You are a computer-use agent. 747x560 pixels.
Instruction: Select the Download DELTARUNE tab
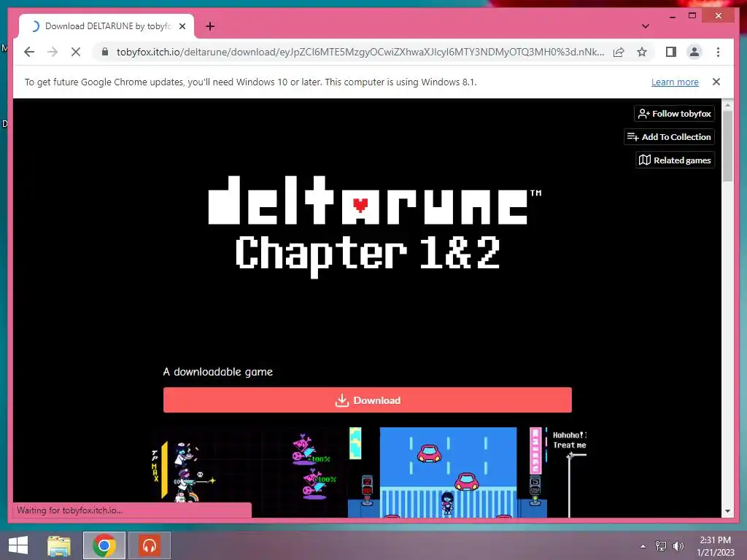tap(107, 26)
